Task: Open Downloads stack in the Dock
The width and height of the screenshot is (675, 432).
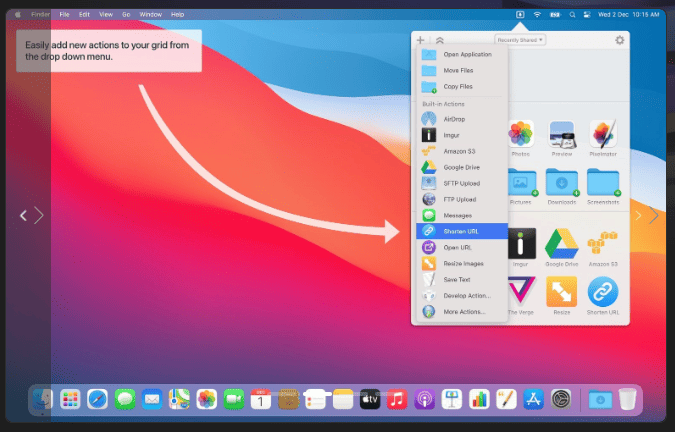Action: pos(600,400)
